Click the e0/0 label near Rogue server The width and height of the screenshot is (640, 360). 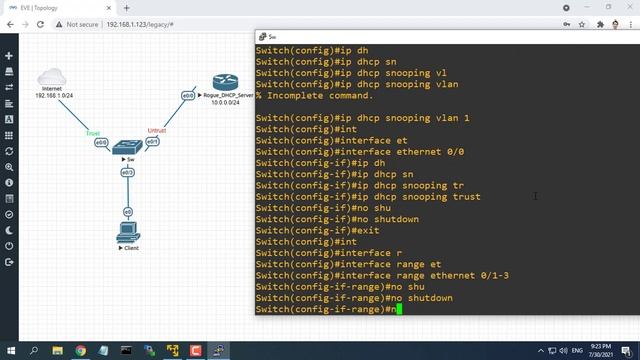[188, 96]
